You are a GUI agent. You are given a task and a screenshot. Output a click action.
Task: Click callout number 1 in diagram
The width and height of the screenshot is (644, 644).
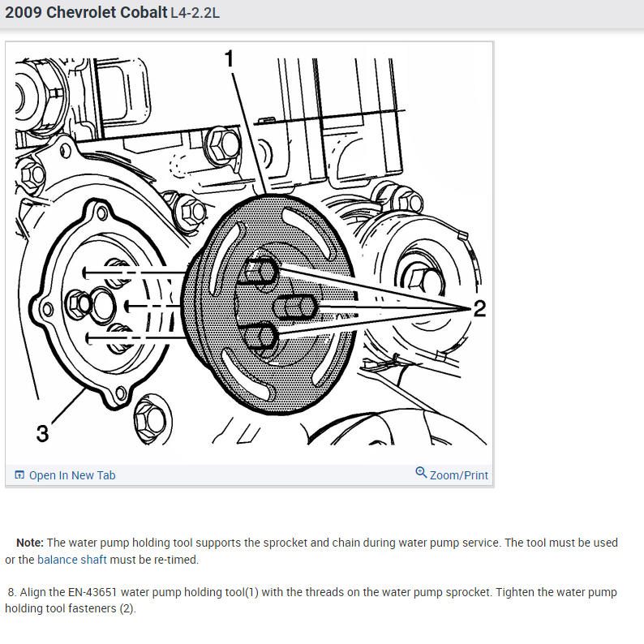(x=230, y=58)
